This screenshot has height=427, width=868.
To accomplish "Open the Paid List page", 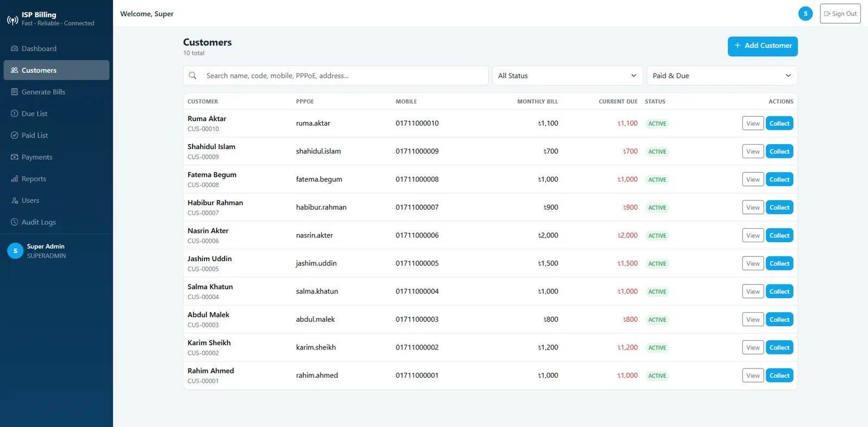I will (x=56, y=135).
